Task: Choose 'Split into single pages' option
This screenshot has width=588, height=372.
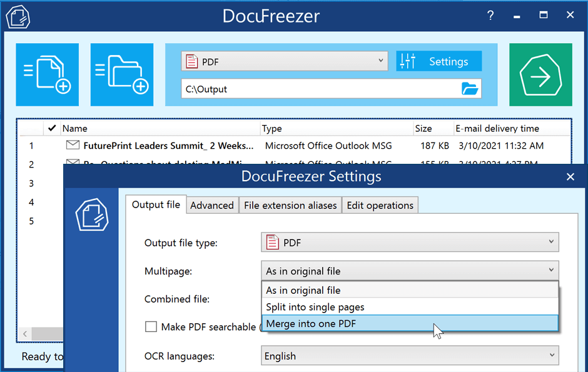Action: coord(410,307)
